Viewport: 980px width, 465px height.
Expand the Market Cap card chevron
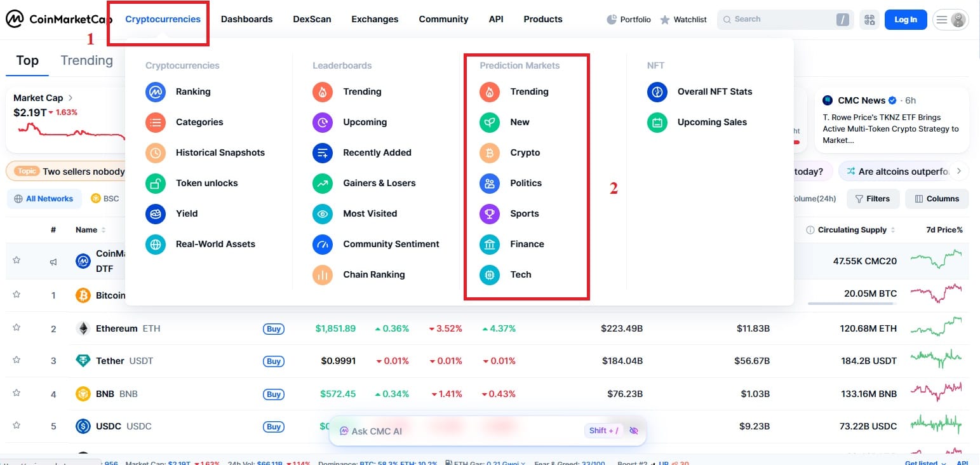pyautogui.click(x=70, y=98)
